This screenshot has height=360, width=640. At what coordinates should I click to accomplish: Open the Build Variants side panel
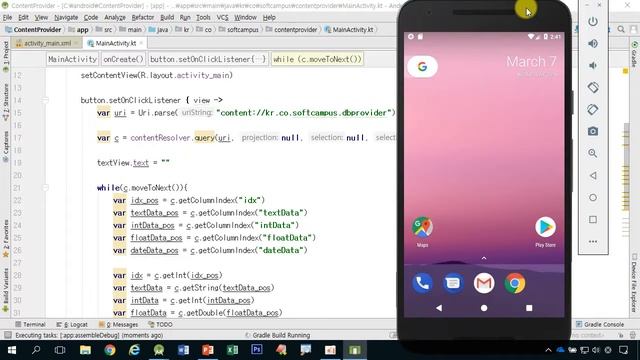5,291
